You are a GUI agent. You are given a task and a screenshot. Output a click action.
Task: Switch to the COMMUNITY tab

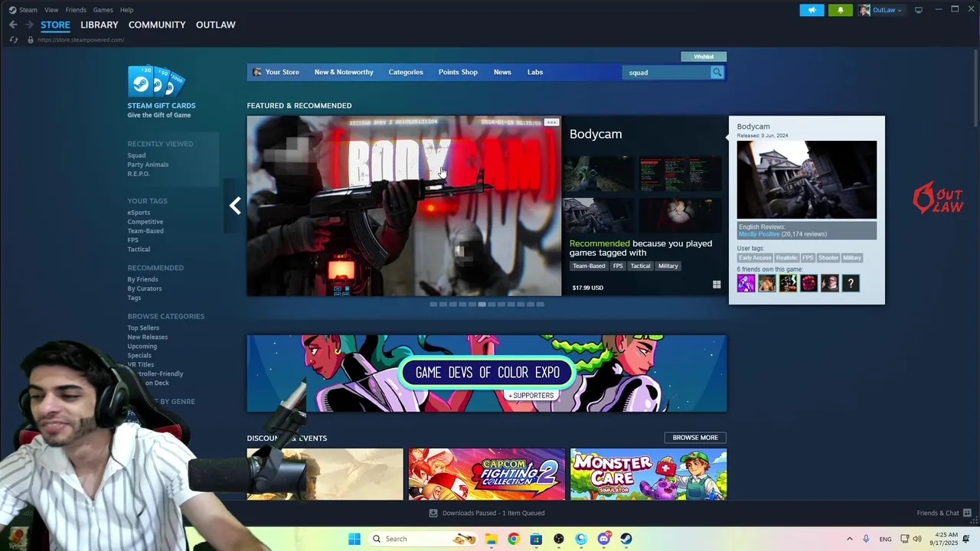pyautogui.click(x=157, y=24)
